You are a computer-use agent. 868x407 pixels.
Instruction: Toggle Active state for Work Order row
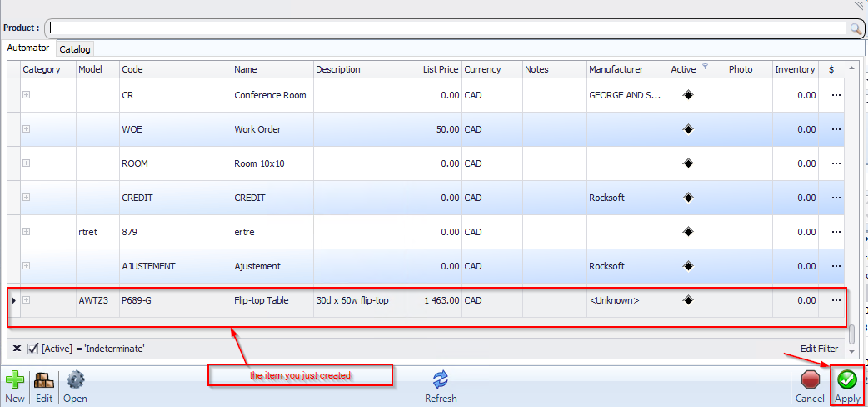(x=688, y=129)
